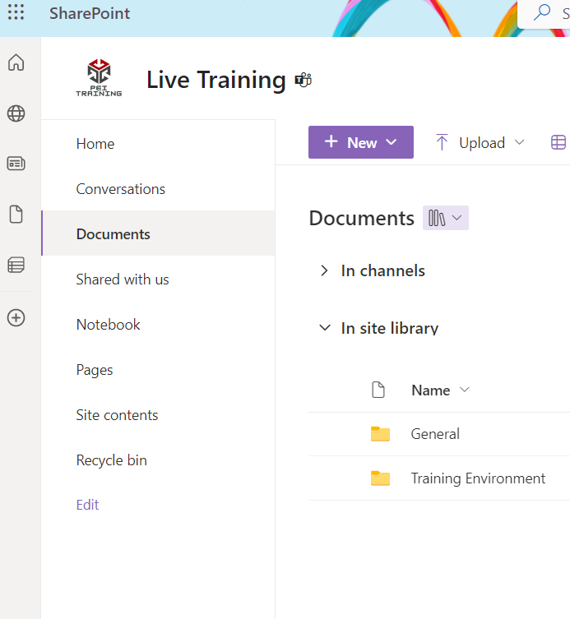Open the Upload dropdown chevron
Image resolution: width=570 pixels, height=619 pixels.
coord(519,142)
